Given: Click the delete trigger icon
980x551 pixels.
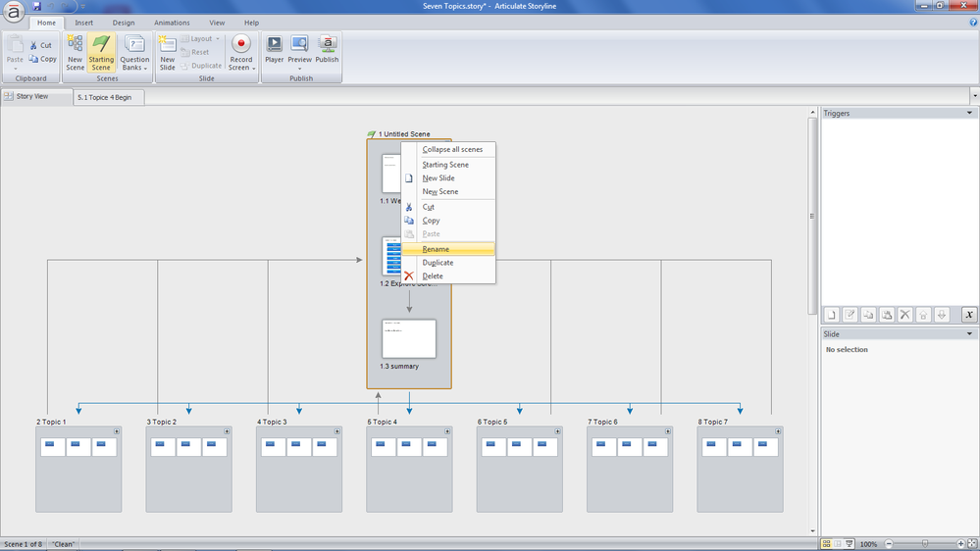Looking at the screenshot, I should pos(905,315).
